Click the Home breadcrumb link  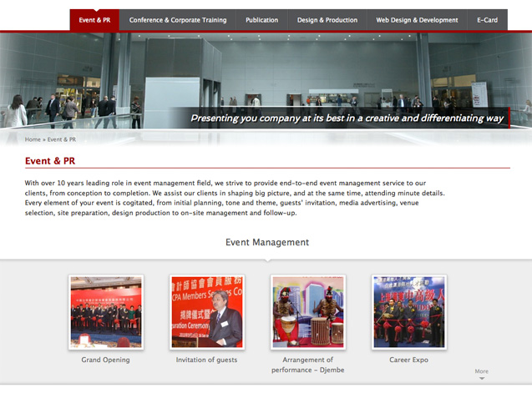pos(33,139)
